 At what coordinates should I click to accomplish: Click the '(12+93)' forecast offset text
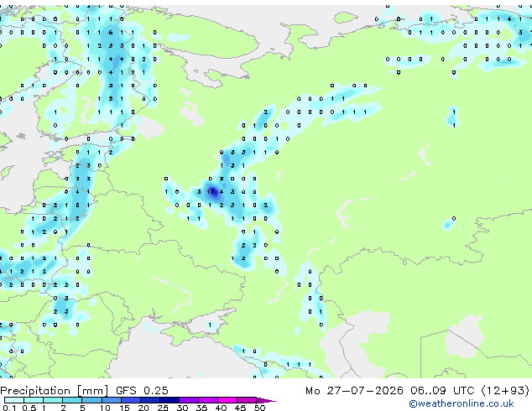tap(505, 391)
